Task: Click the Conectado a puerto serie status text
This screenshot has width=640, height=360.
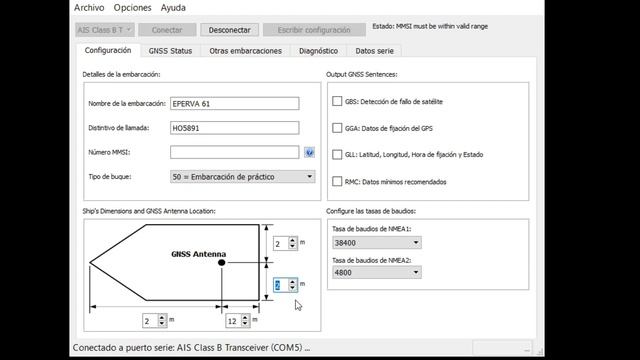Action: point(191,348)
